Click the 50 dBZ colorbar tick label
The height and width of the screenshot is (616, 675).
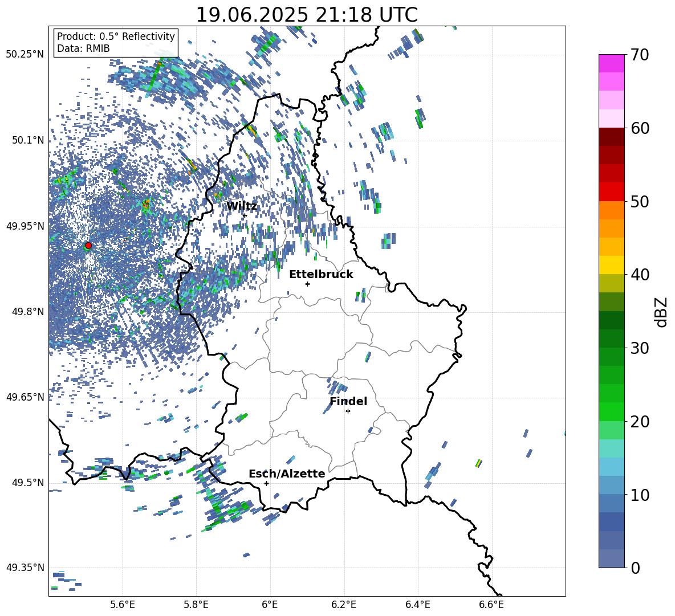point(639,202)
